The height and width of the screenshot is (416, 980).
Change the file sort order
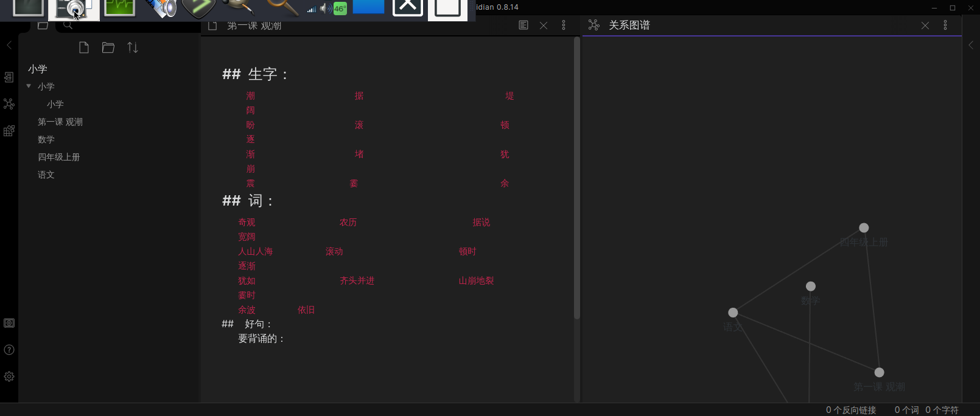[x=133, y=47]
